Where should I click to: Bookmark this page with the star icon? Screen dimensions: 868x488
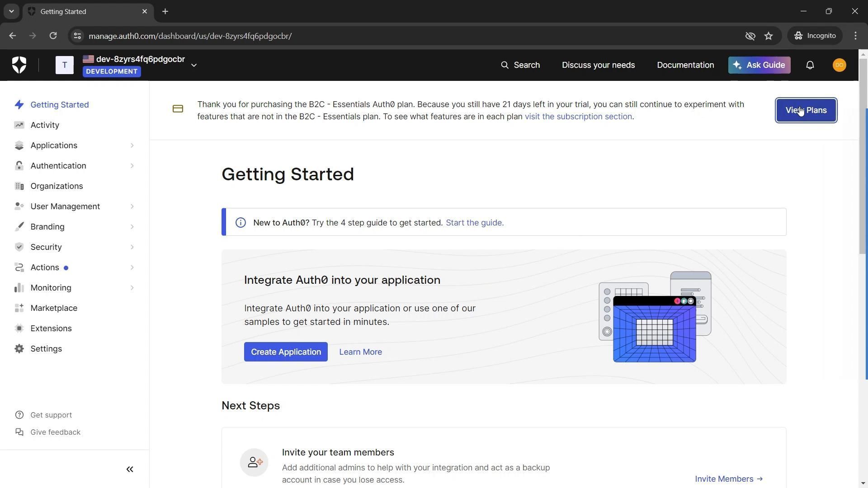click(769, 36)
